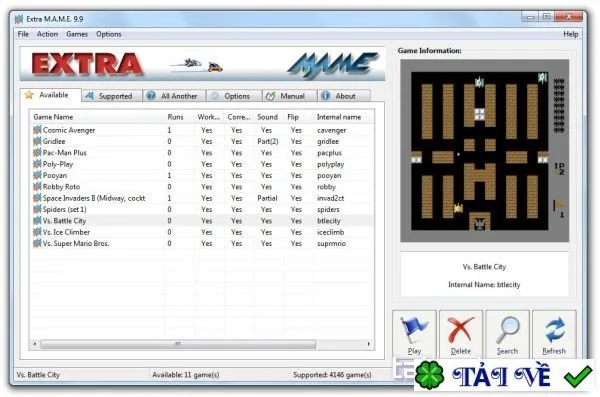Click internal name cell 'suprmrio'

331,243
